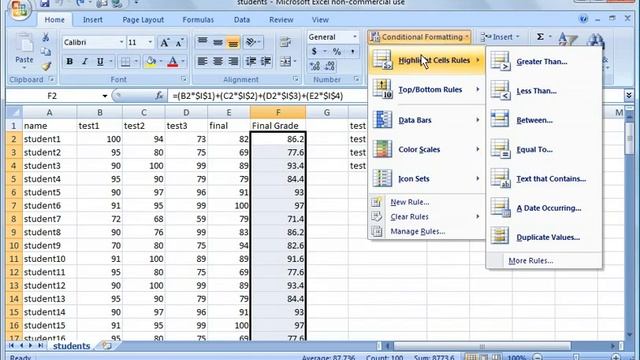640x360 pixels.
Task: Apply the red Font Color swatch
Action: (173, 62)
